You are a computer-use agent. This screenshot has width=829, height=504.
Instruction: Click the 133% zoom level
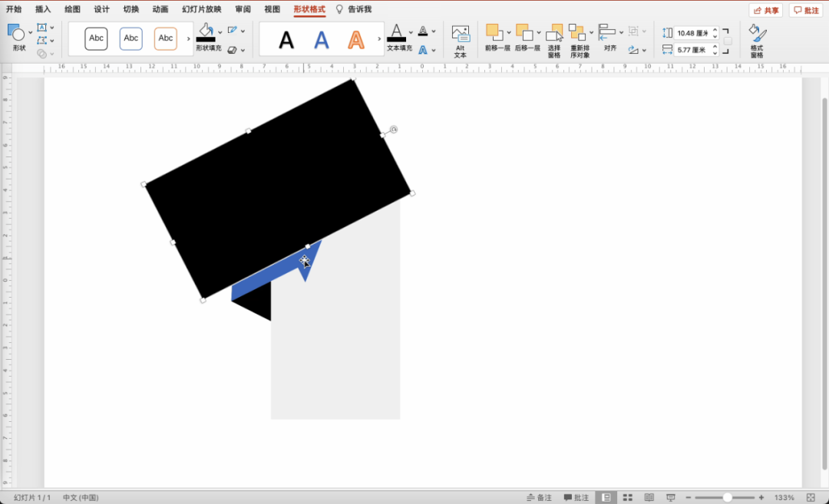[x=784, y=498]
